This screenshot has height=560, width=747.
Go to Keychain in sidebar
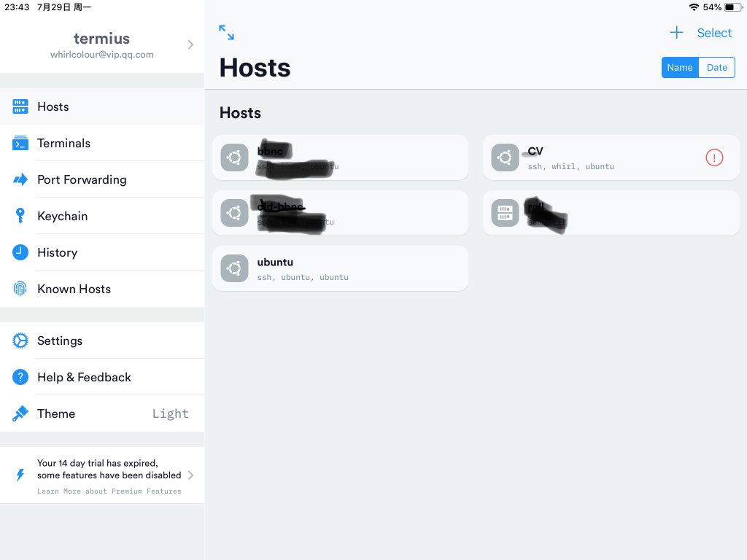click(102, 216)
